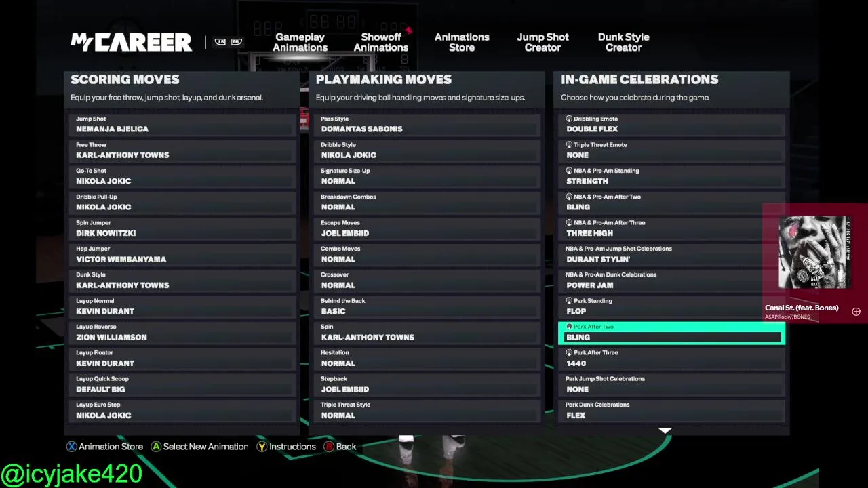
Task: Select the Free Throw Karl-Anthony Towns row
Action: tap(182, 150)
